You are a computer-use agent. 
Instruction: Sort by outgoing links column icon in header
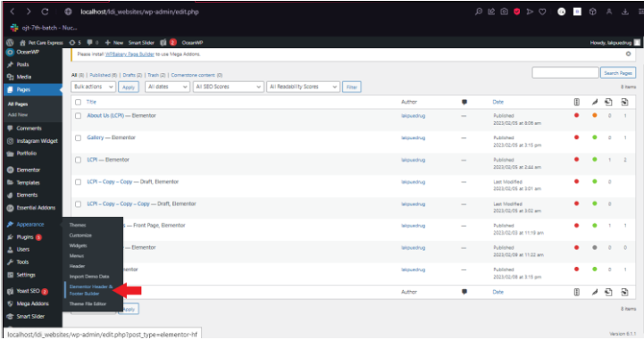608,102
